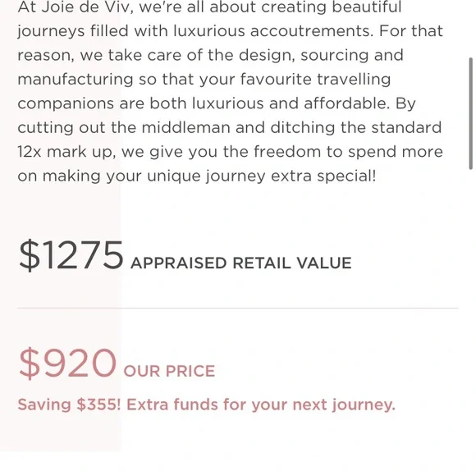This screenshot has height=476, width=476.
Task: Select the words unique journey
Action: 206,176
